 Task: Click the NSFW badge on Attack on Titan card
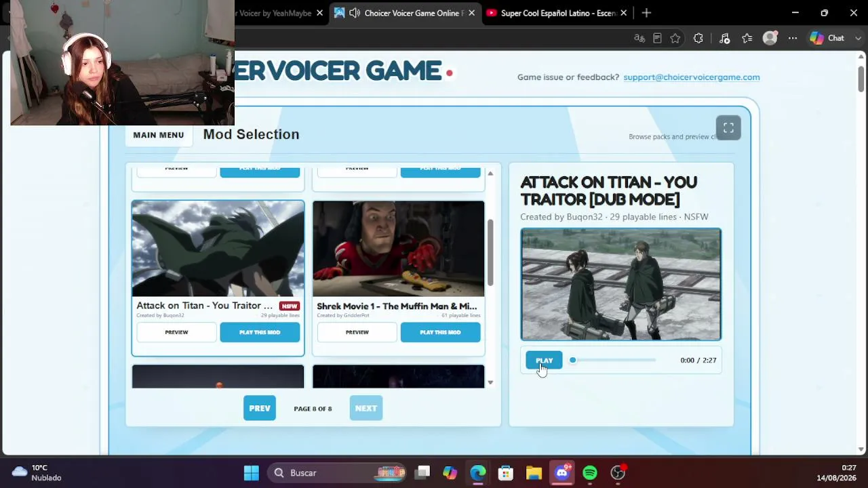click(290, 306)
